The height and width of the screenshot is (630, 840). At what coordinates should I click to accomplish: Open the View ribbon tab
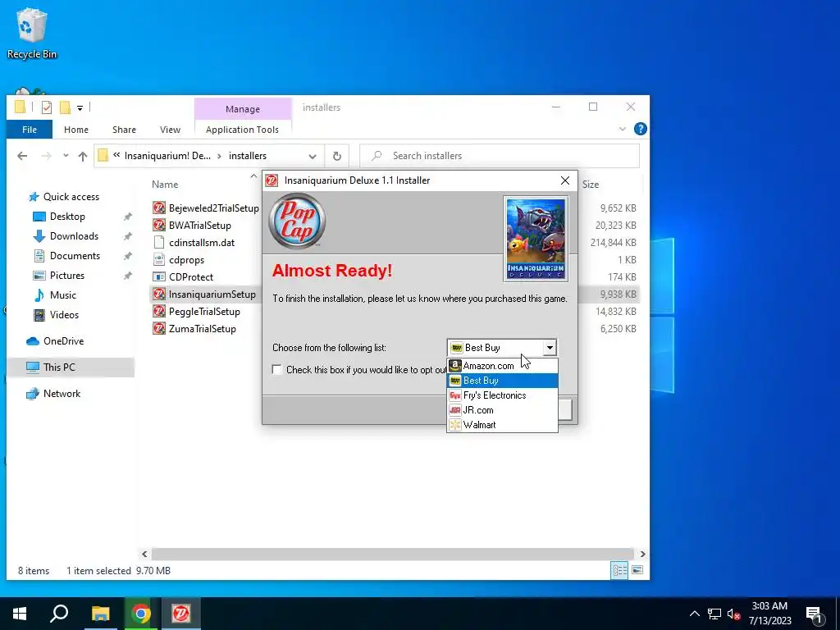170,130
